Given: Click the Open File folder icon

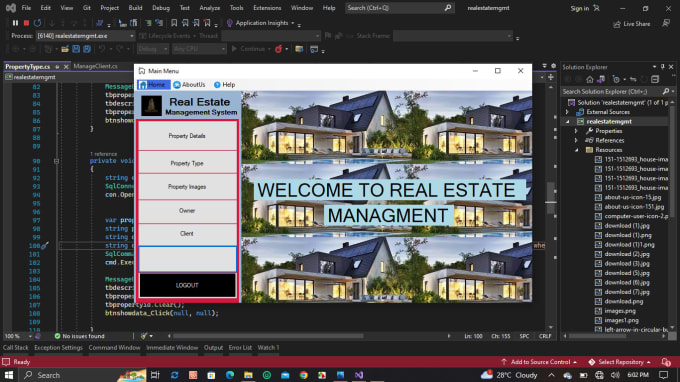Looking at the screenshot, I should coord(65,49).
